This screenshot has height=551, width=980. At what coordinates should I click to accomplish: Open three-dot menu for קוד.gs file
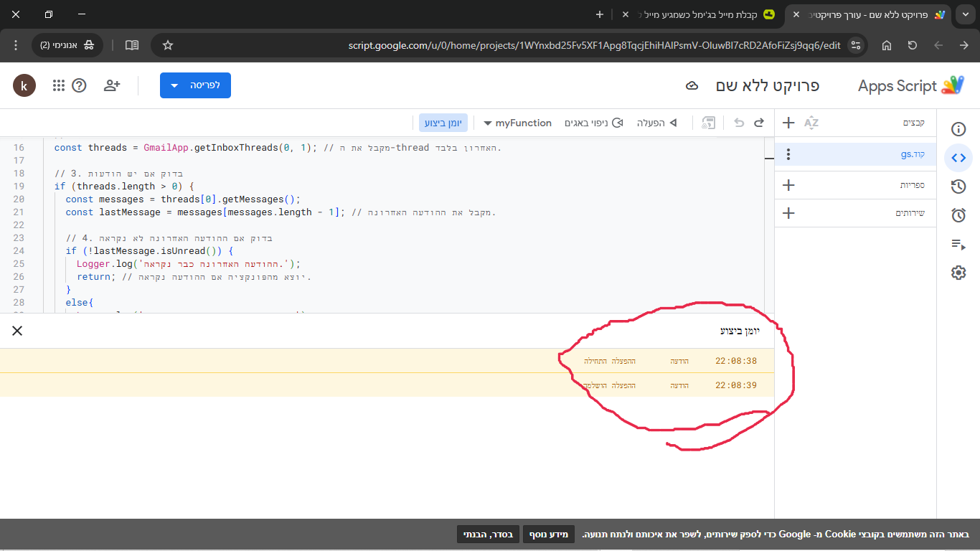(x=788, y=154)
